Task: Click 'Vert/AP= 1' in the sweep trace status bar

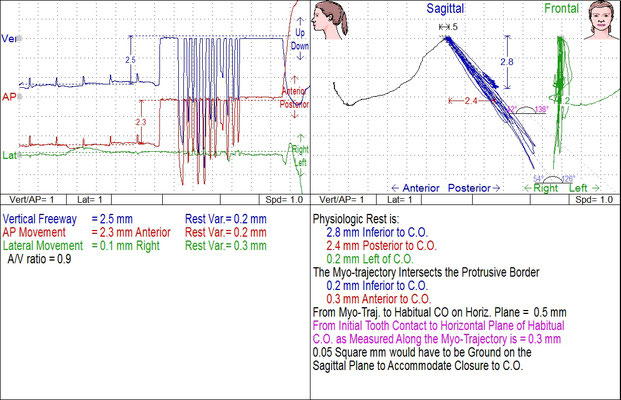Action: [x=32, y=200]
